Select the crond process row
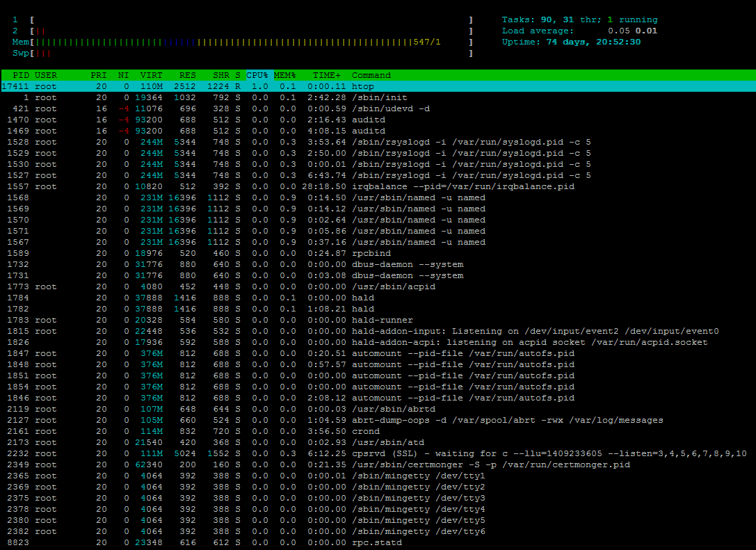 pos(209,431)
